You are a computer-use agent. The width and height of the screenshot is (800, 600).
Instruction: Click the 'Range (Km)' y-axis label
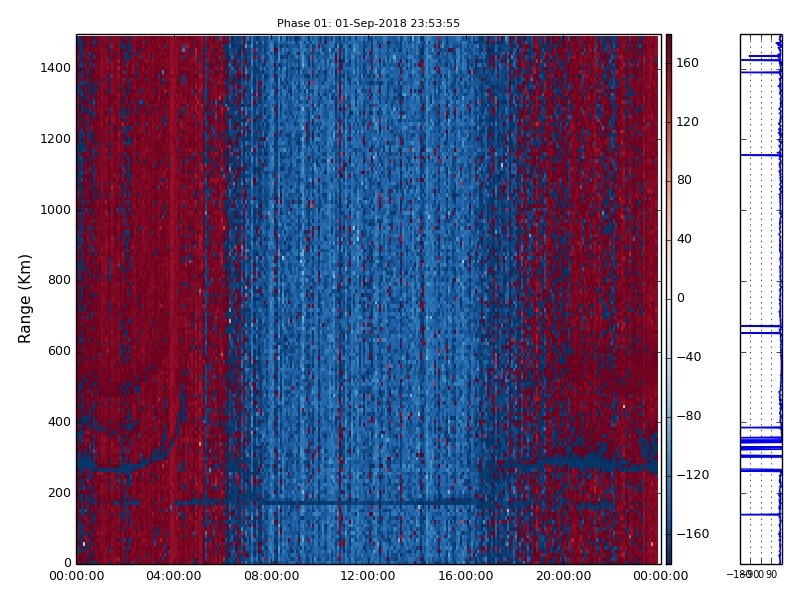click(26, 298)
